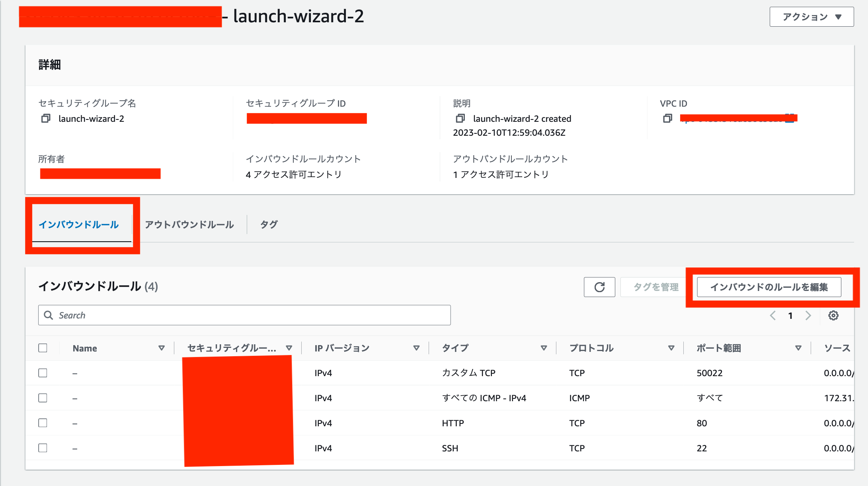Viewport: 868px width, 486px height.
Task: Copy the VPC ID icon
Action: tap(667, 119)
